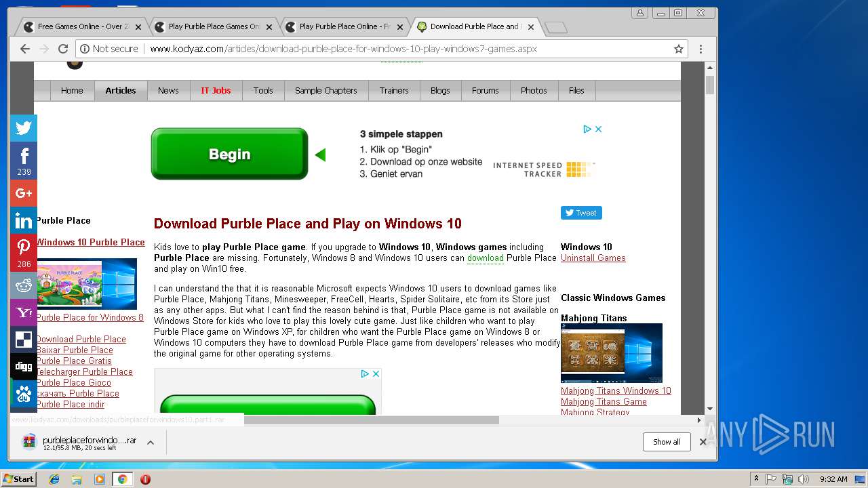Click the volume icon in system tray
Screen dimensions: 868x488
(803, 479)
